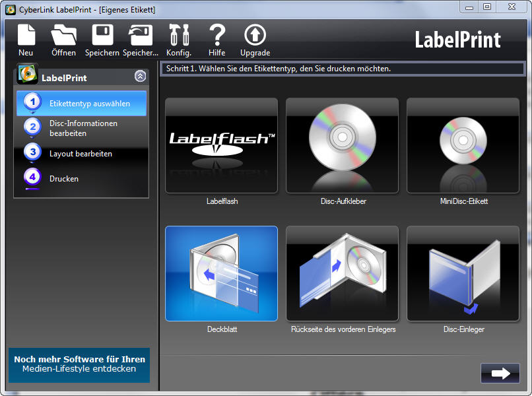Click the LabelPrint disc logo icon in sidebar
Screen dimensions: 532x396
[x=28, y=73]
